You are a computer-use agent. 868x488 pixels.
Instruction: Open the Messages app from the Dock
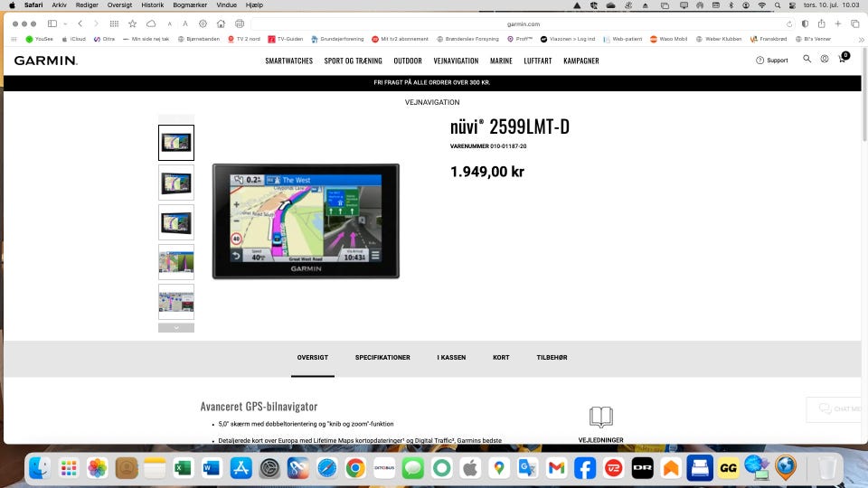click(x=413, y=469)
